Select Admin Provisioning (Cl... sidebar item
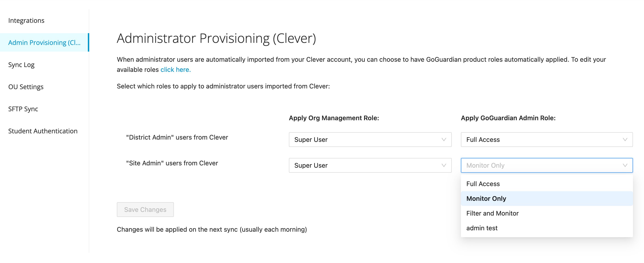The height and width of the screenshot is (263, 644). (44, 42)
